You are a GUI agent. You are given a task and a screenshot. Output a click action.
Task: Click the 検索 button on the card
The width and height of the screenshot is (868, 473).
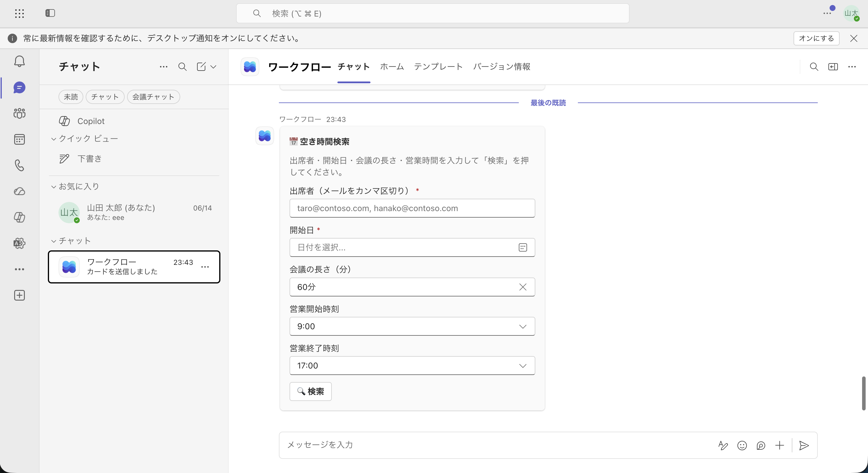(x=310, y=392)
